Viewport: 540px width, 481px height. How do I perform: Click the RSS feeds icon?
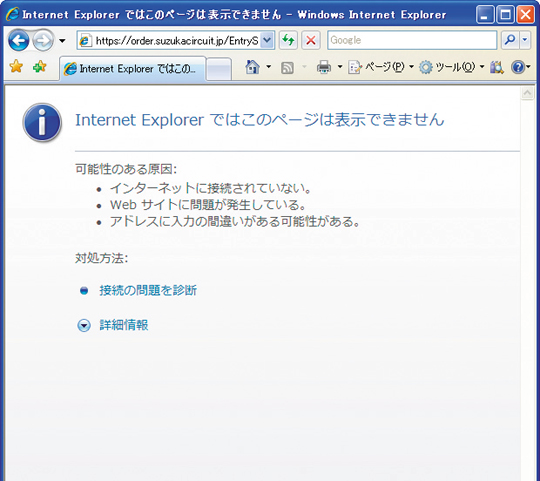(x=287, y=67)
